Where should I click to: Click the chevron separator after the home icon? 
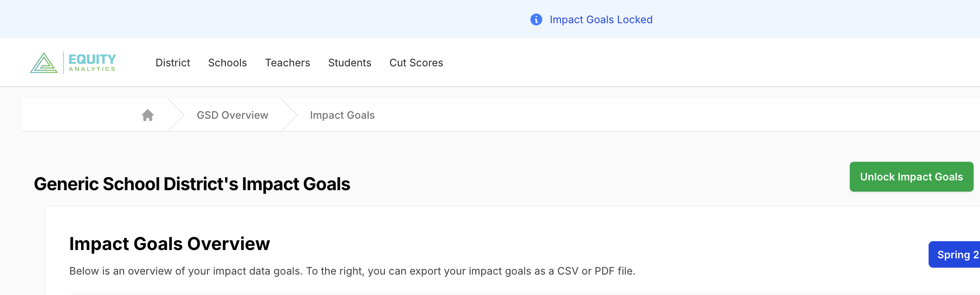coord(176,115)
